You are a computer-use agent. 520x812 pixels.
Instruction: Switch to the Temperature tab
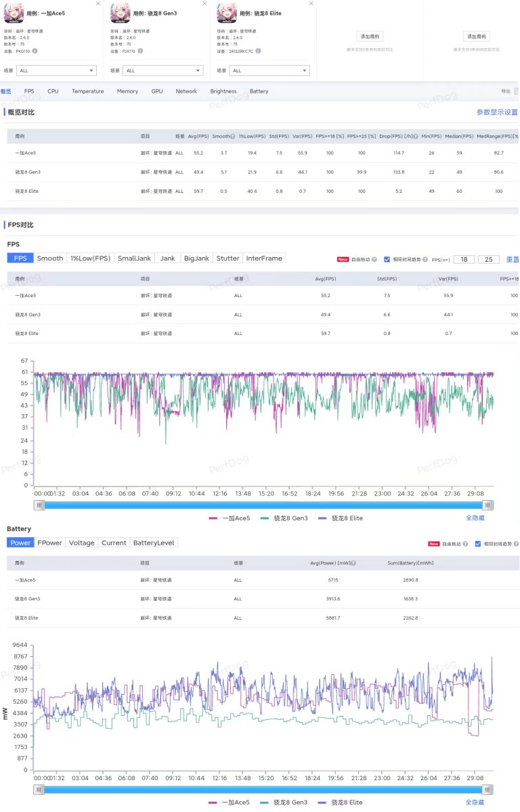tap(88, 91)
